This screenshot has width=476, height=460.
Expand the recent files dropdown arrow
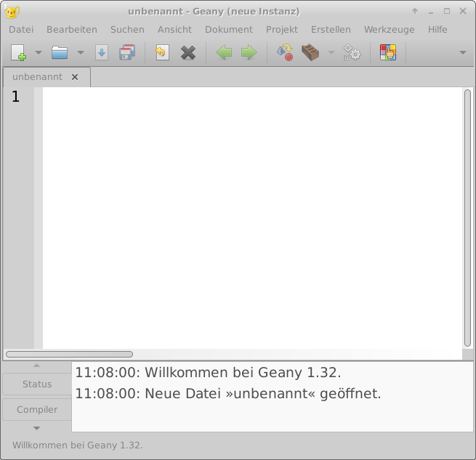point(80,53)
